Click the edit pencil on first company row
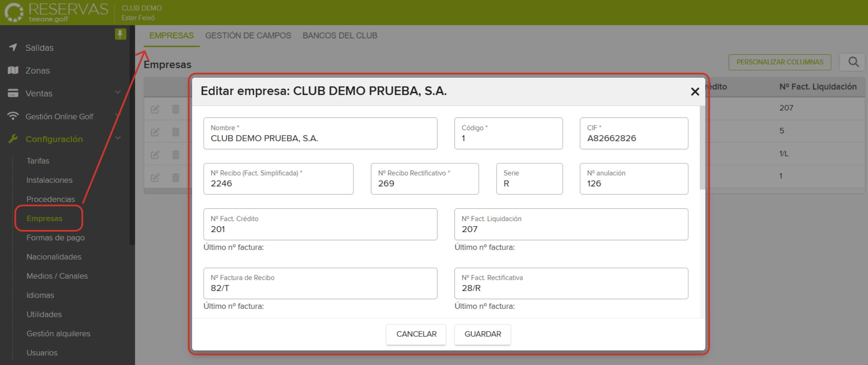The width and height of the screenshot is (868, 365). pos(155,109)
